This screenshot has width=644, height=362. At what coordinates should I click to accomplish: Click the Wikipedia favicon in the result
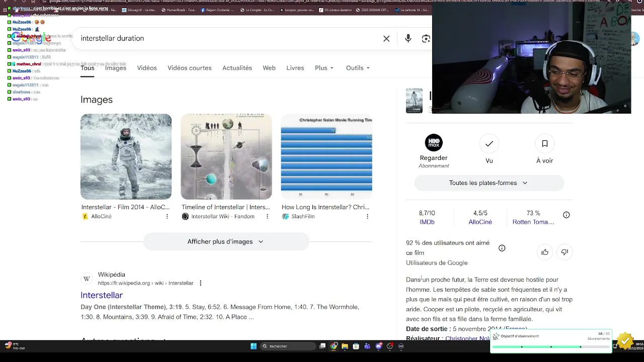pos(87,279)
